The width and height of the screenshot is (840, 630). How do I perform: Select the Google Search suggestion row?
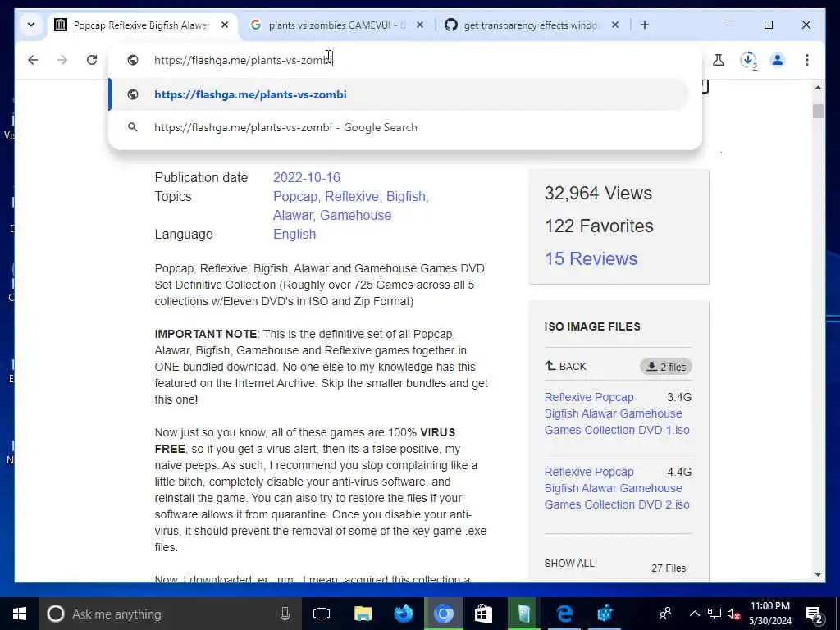coord(399,127)
